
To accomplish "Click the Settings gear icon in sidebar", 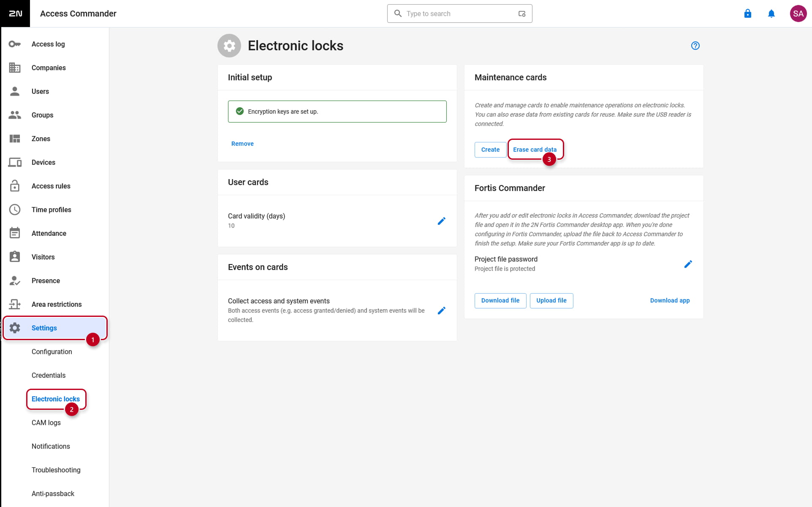I will pos(15,328).
